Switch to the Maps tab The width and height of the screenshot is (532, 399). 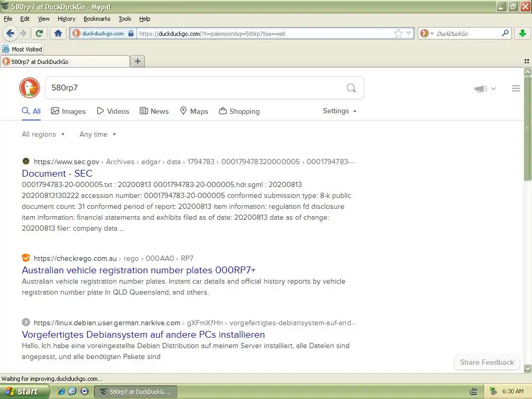click(194, 111)
